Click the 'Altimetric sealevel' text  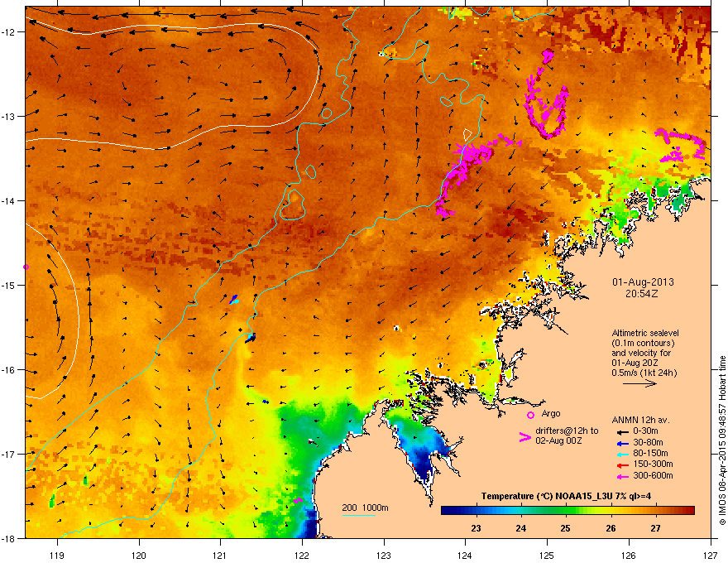click(645, 333)
